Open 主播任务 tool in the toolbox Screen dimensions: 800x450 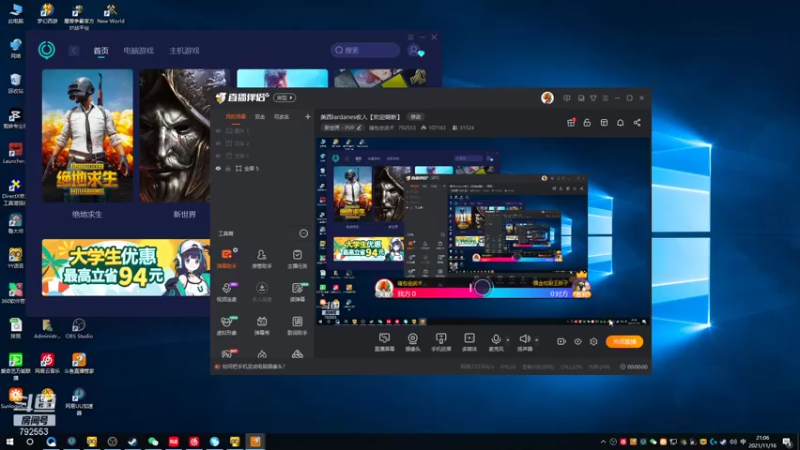pos(297,258)
